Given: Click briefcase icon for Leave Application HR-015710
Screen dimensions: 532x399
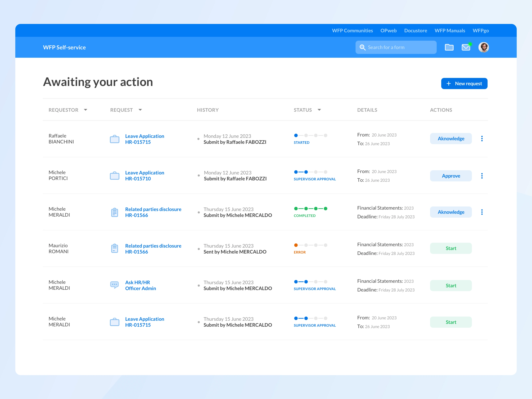Looking at the screenshot, I should [x=115, y=176].
